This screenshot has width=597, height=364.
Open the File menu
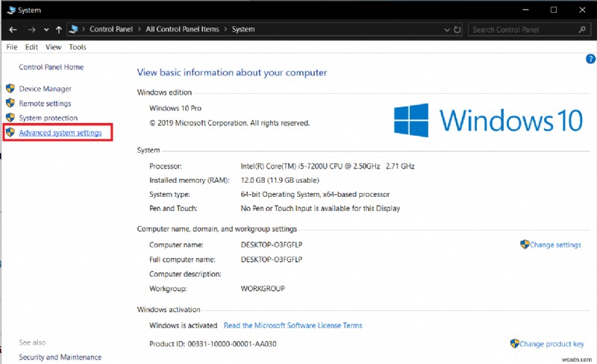[12, 47]
